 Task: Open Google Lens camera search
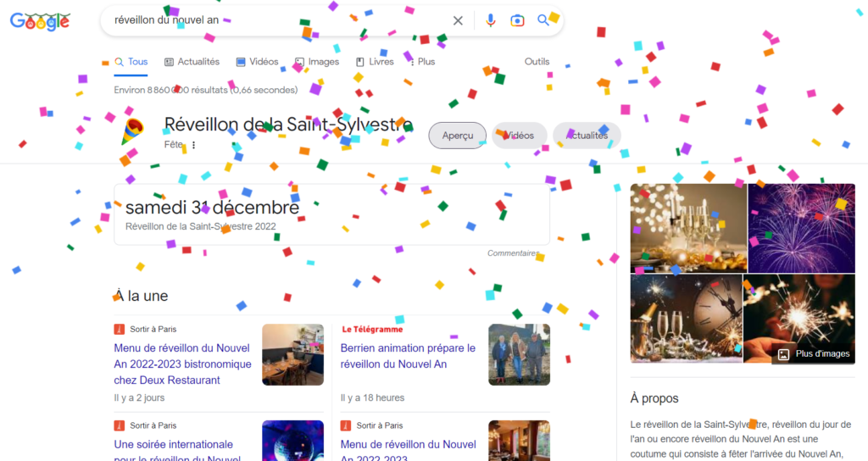point(517,20)
